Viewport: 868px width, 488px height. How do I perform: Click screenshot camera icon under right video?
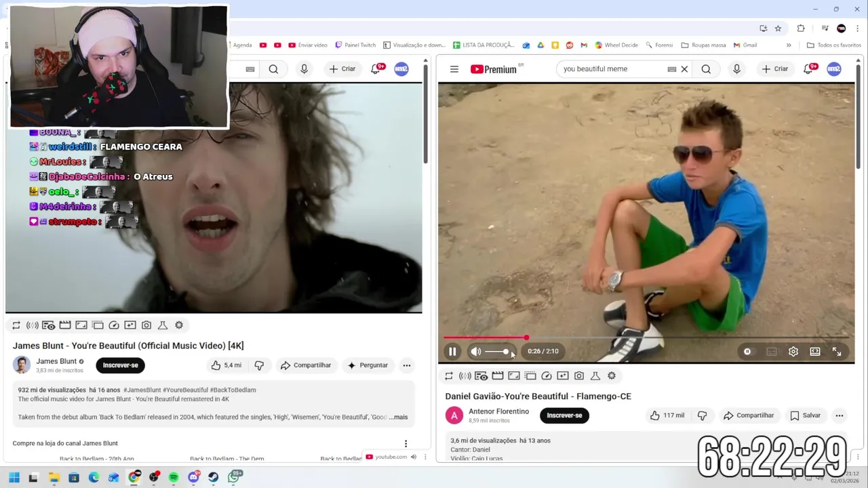579,375
